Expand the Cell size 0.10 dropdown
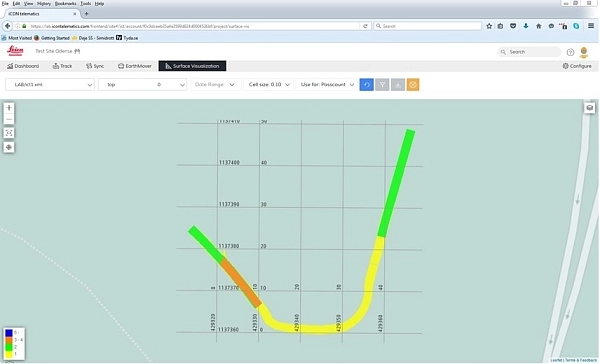Viewport: 600px width, 364px height. pyautogui.click(x=269, y=85)
